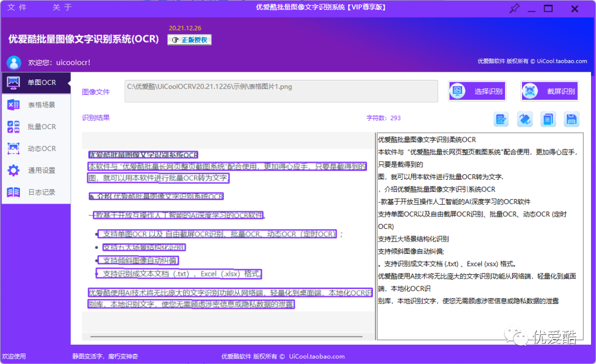Screen dimensions: 596x364
Task: Click the copy result icon
Action: tap(548, 120)
